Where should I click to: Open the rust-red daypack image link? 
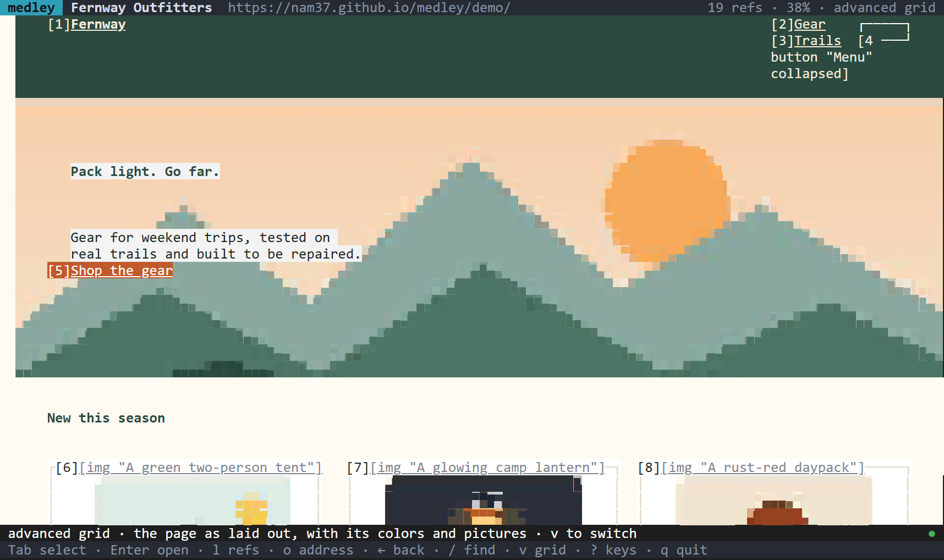(x=751, y=468)
